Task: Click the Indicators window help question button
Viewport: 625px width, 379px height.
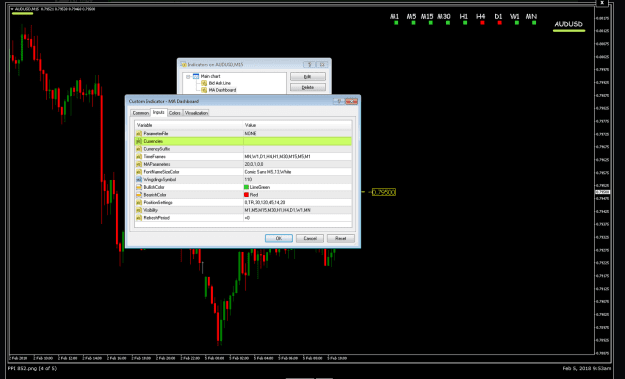Action: pyautogui.click(x=309, y=65)
